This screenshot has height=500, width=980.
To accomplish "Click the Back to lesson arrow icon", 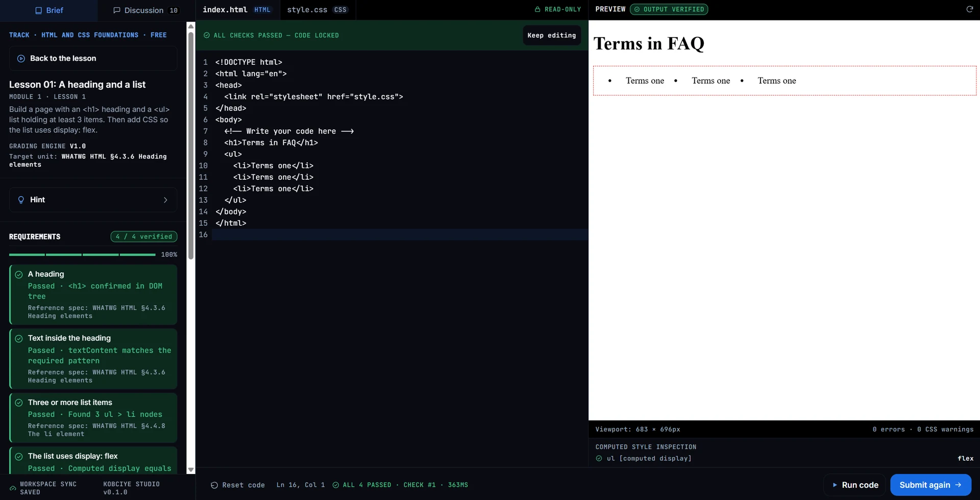I will tap(21, 59).
